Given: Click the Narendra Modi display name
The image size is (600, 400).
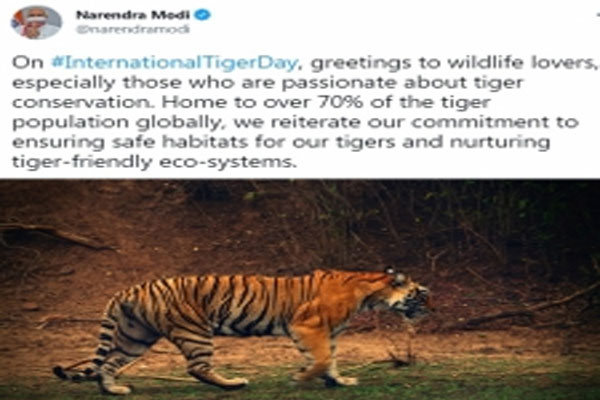Looking at the screenshot, I should tap(133, 15).
